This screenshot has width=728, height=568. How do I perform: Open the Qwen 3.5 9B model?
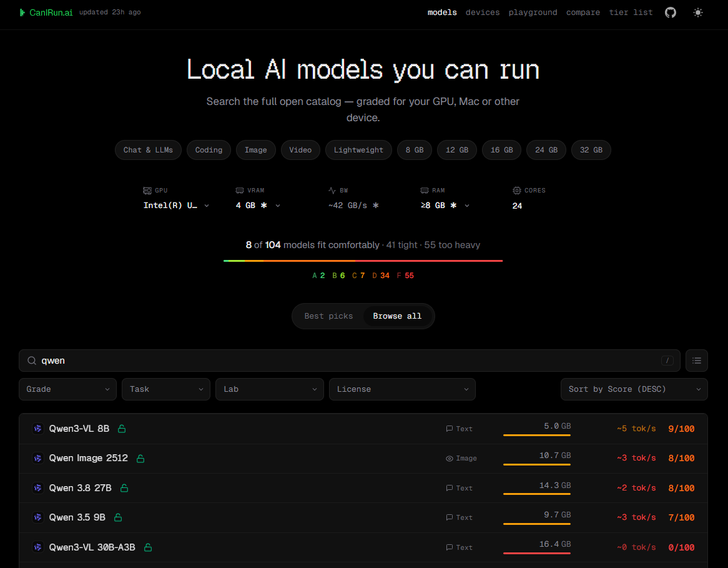click(x=363, y=517)
